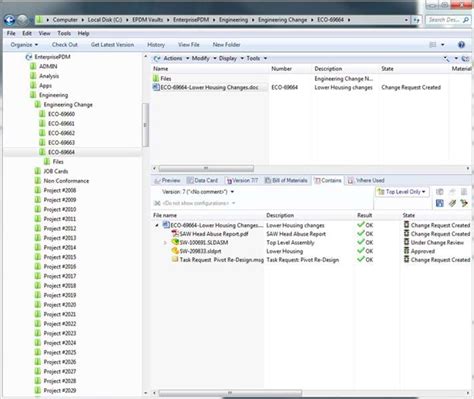The height and width of the screenshot is (399, 474).
Task: Open the Do not show configurations dropdown
Action: point(199,203)
